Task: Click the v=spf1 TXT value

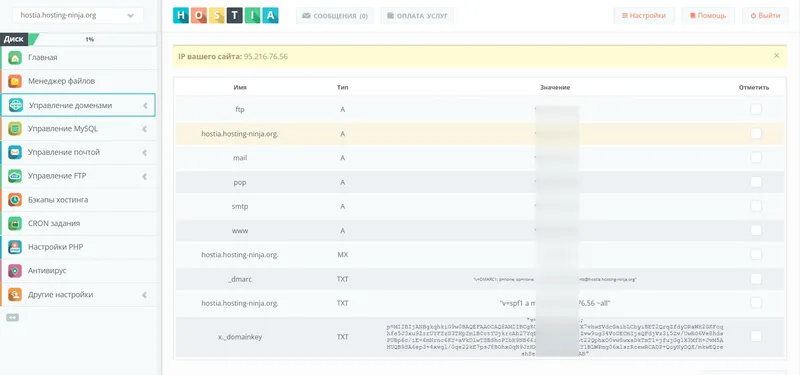Action: tap(555, 304)
